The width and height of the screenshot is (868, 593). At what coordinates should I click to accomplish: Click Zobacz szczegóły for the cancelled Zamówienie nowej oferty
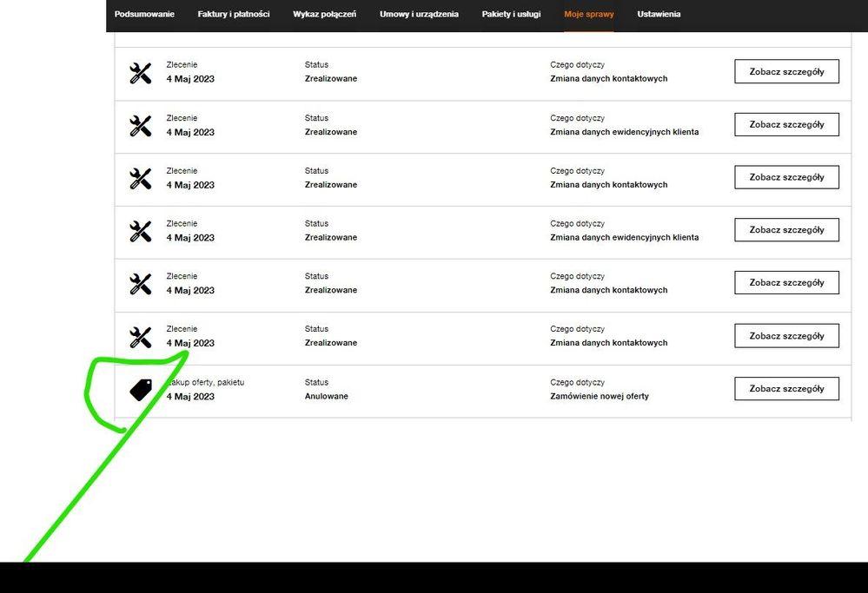click(786, 389)
